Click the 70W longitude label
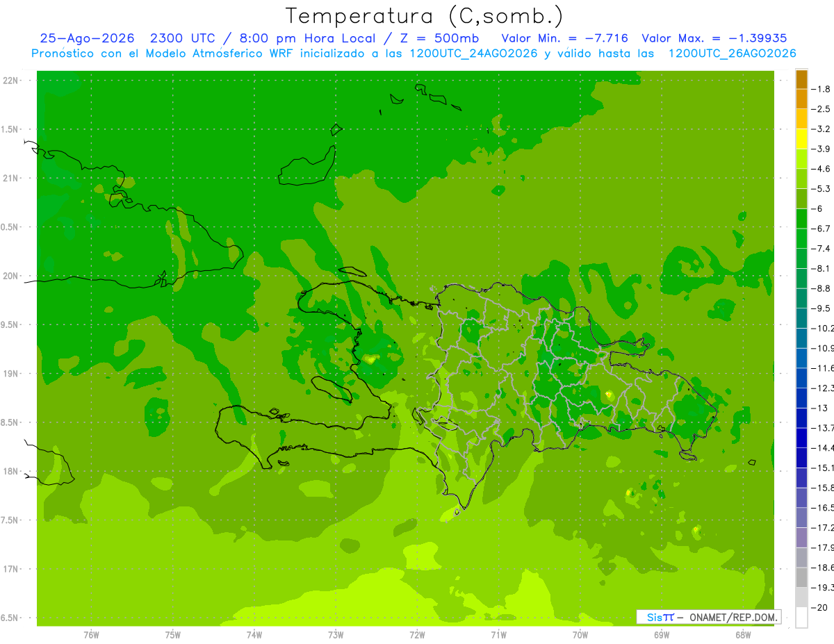Image resolution: width=834 pixels, height=644 pixels. point(580,635)
